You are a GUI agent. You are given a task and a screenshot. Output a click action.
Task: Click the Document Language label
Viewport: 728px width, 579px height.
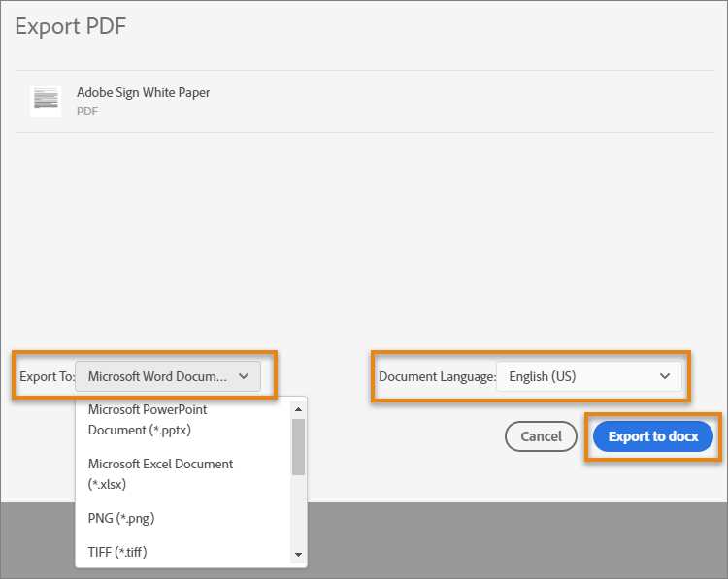[436, 376]
